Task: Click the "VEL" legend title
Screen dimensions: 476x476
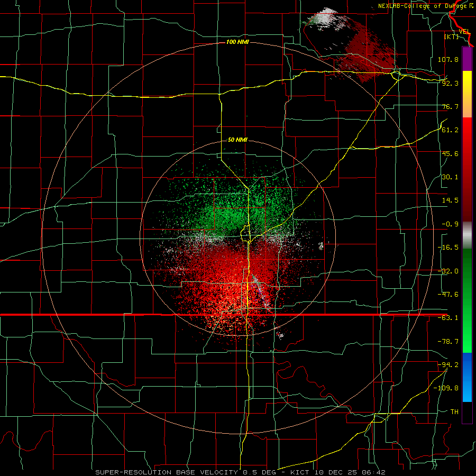Action: click(x=464, y=31)
